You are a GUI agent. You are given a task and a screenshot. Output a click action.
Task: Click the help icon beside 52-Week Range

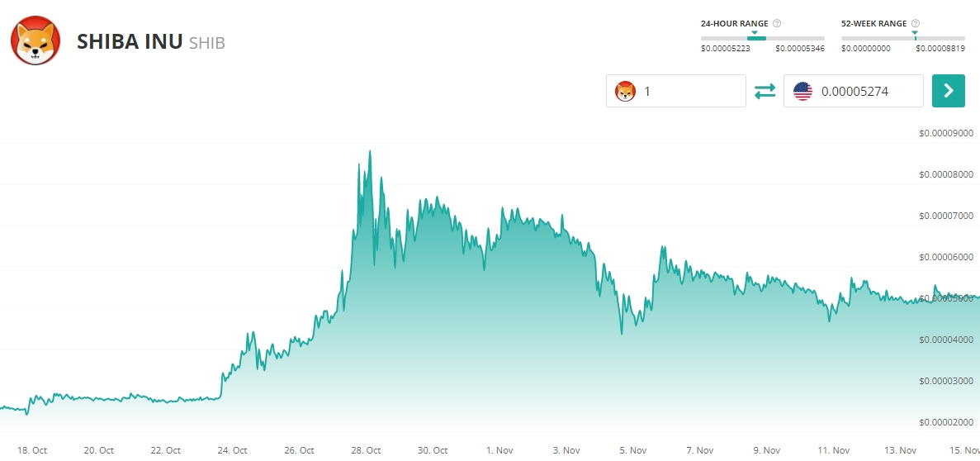[x=916, y=24]
